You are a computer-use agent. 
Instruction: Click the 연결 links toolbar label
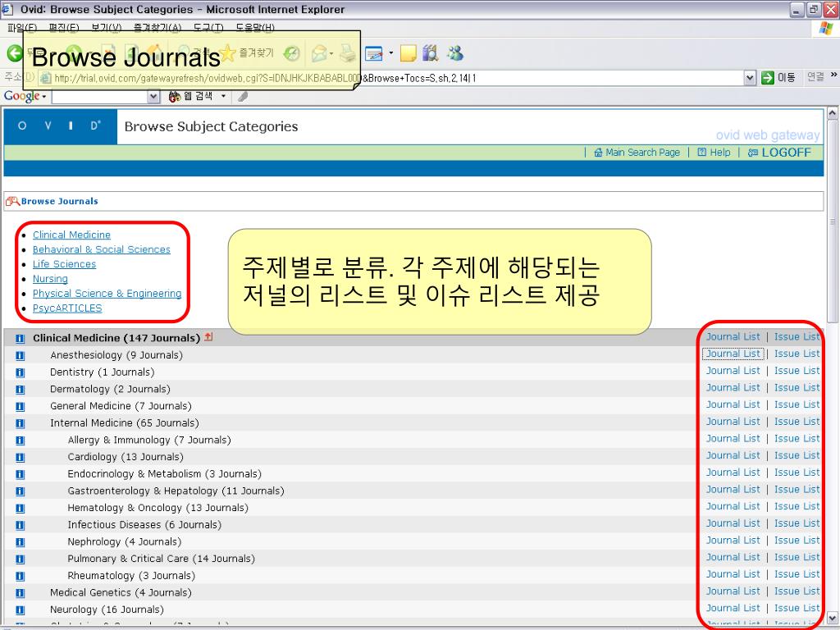(815, 77)
